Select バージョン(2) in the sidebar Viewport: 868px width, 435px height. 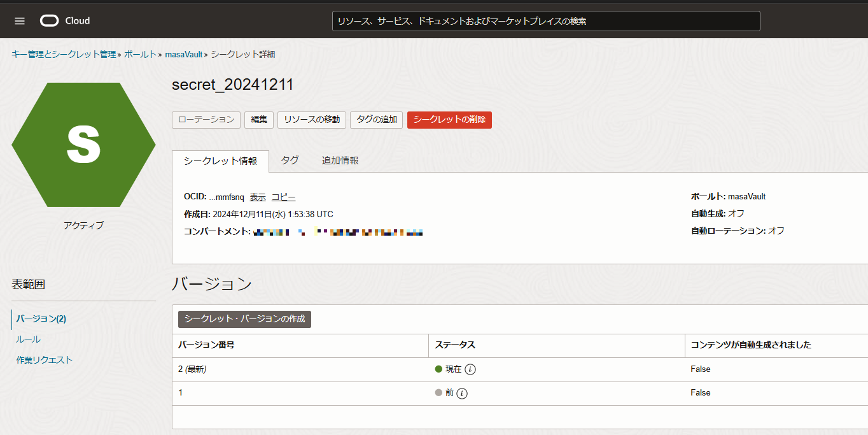tap(41, 318)
